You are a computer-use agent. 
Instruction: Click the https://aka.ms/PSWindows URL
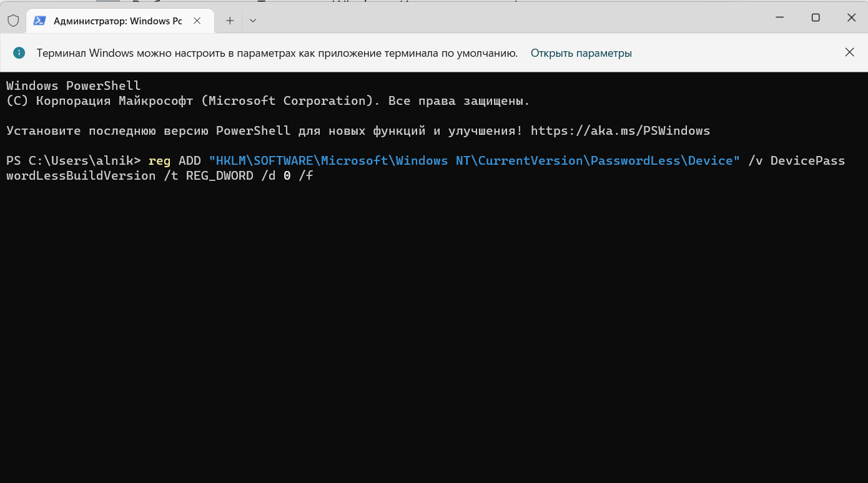(x=620, y=130)
